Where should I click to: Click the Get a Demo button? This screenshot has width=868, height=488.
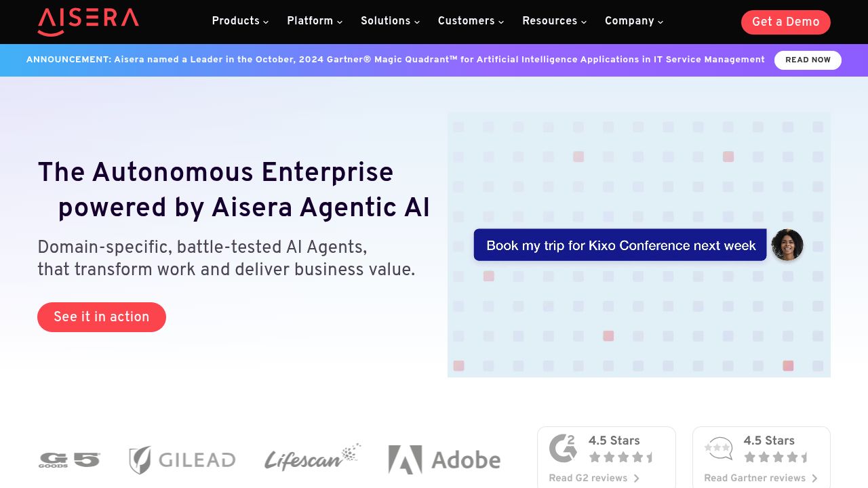[x=786, y=22]
